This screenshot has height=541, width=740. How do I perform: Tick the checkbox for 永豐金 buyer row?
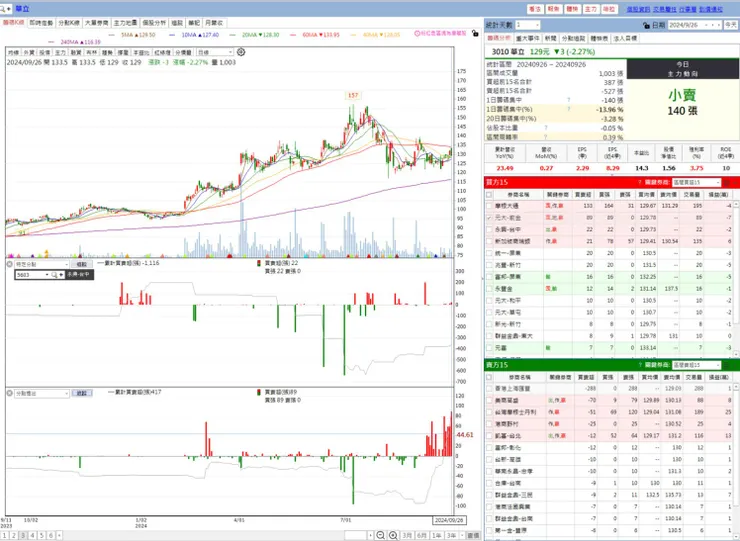click(489, 288)
